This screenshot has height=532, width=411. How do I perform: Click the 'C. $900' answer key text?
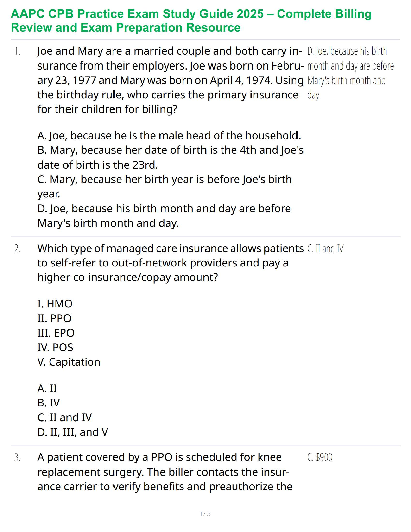point(320,457)
